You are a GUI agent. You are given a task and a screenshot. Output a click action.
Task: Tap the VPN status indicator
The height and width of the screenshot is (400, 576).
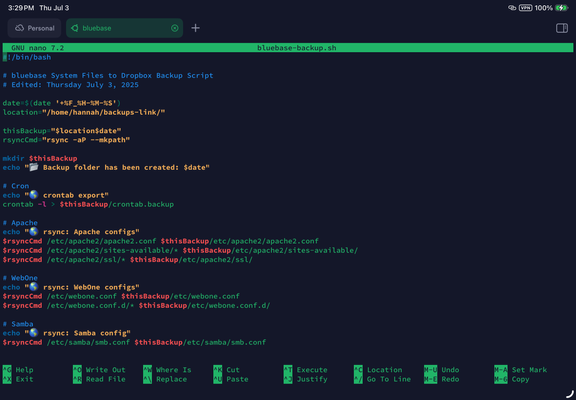click(525, 8)
